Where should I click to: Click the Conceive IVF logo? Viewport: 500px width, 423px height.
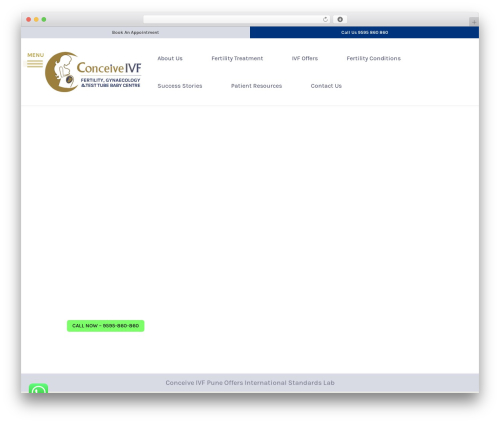(x=93, y=72)
